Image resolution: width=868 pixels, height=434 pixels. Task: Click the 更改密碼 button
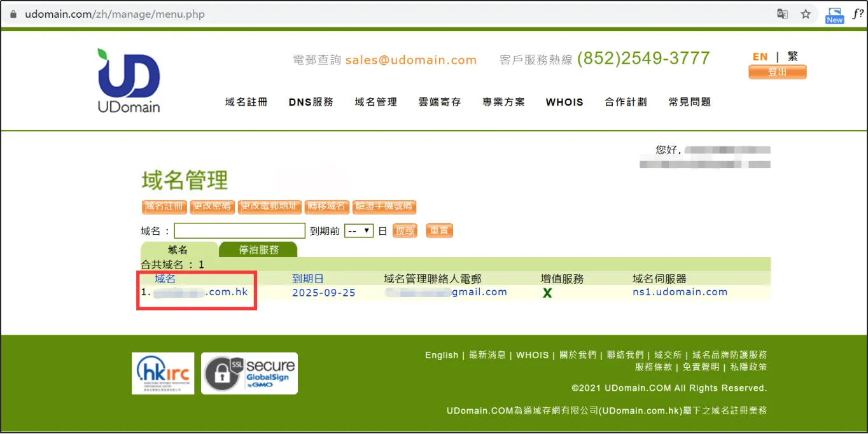coord(213,206)
